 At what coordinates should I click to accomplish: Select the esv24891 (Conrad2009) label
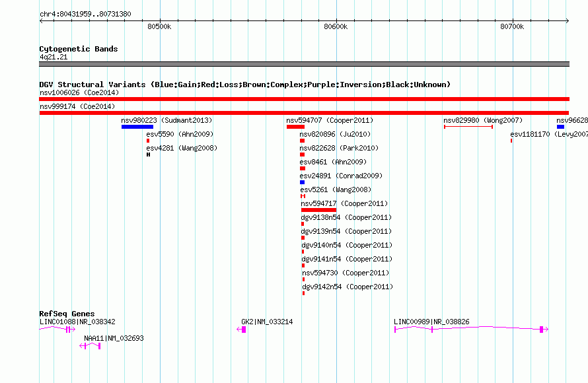341,176
